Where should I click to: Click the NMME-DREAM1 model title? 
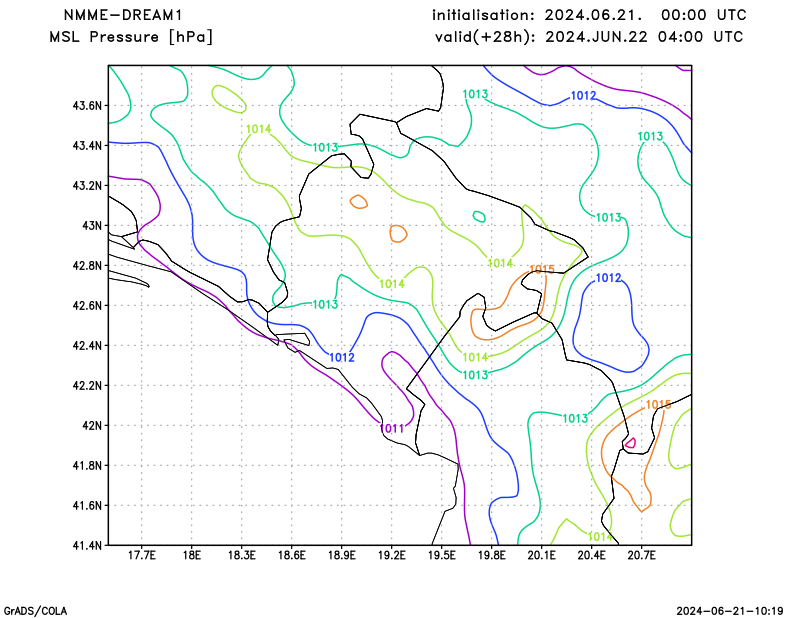point(122,15)
